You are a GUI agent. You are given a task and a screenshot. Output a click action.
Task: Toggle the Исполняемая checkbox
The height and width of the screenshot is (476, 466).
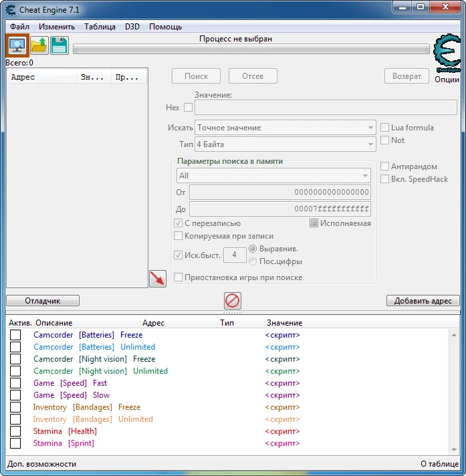314,223
